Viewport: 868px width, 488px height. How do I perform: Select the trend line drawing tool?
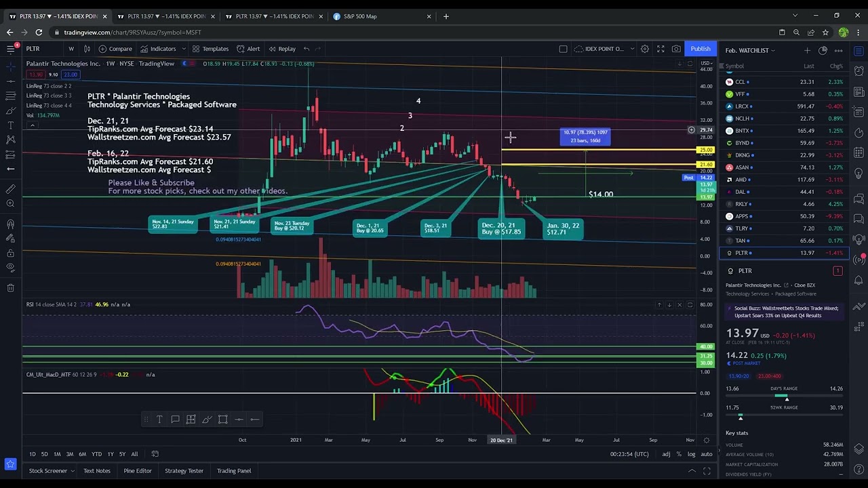tap(10, 81)
